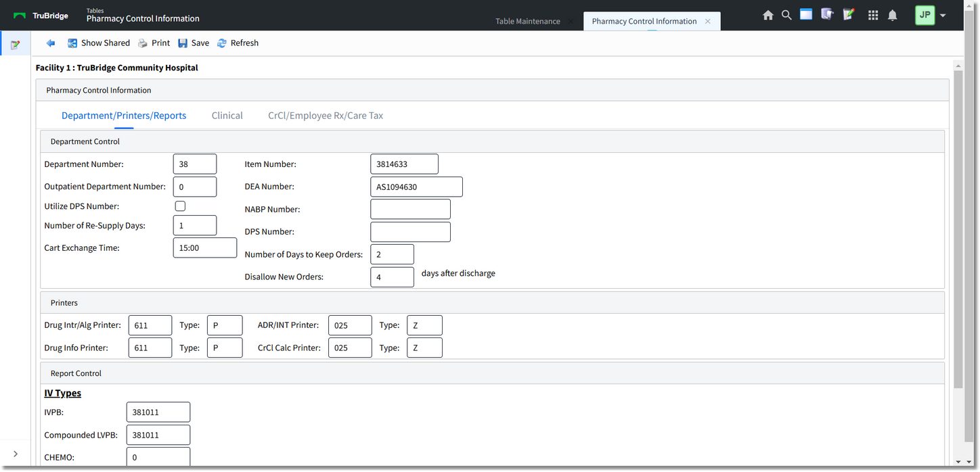Click the blue window icon in header
Screen dimensions: 980x472
pos(806,14)
